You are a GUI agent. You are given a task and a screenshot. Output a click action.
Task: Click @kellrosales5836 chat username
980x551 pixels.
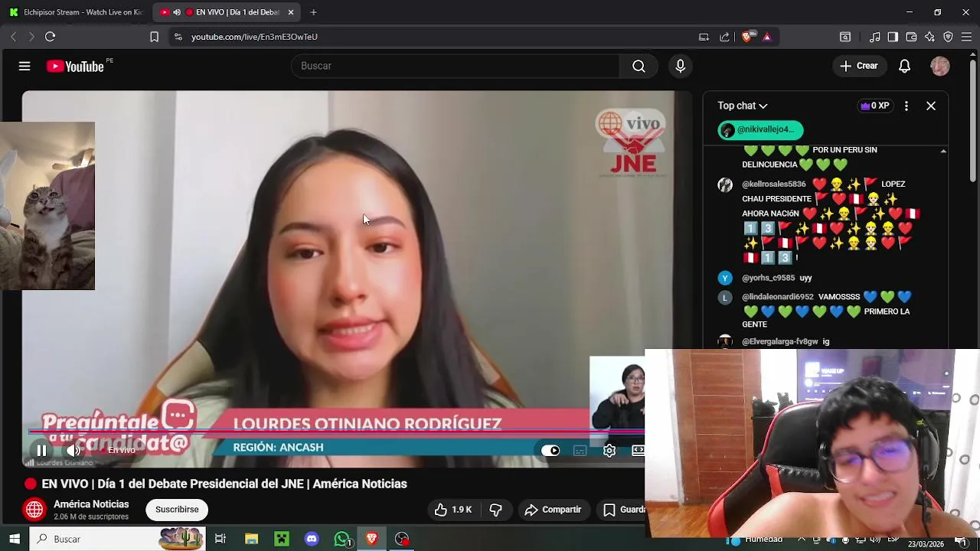773,184
